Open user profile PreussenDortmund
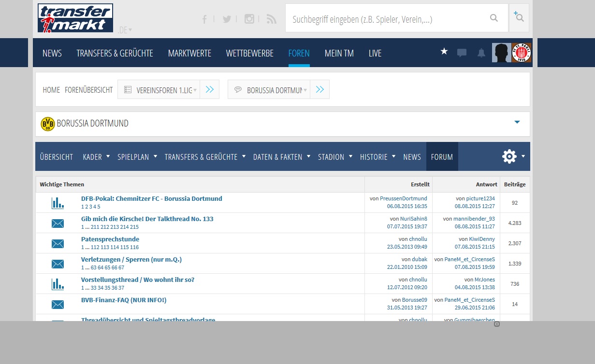595x364 pixels. pyautogui.click(x=404, y=198)
